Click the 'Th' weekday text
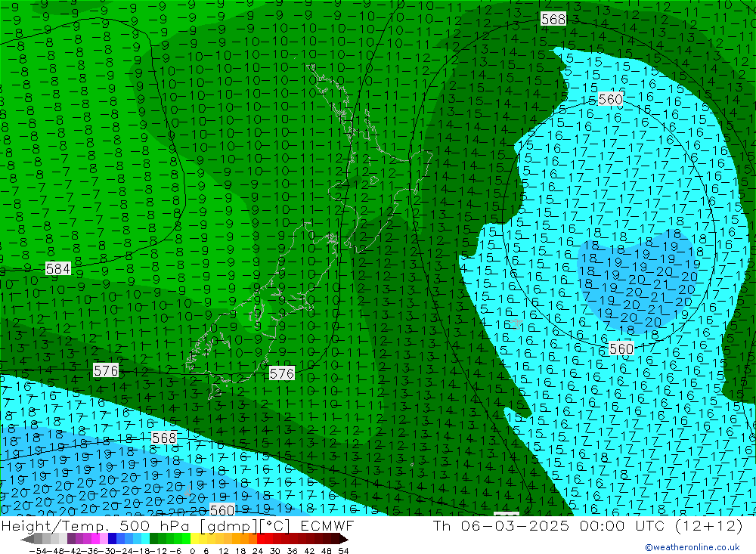The image size is (756, 554). coord(442,526)
